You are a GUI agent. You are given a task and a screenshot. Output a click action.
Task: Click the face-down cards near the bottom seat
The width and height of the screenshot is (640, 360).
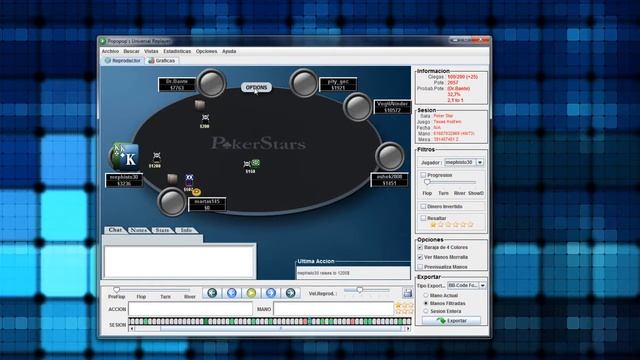(173, 179)
